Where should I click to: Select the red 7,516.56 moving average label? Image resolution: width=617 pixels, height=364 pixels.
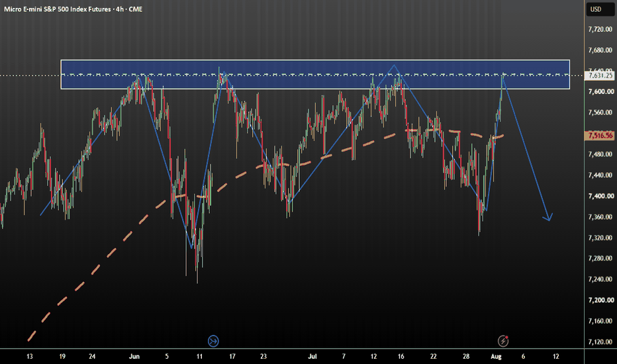(600, 136)
